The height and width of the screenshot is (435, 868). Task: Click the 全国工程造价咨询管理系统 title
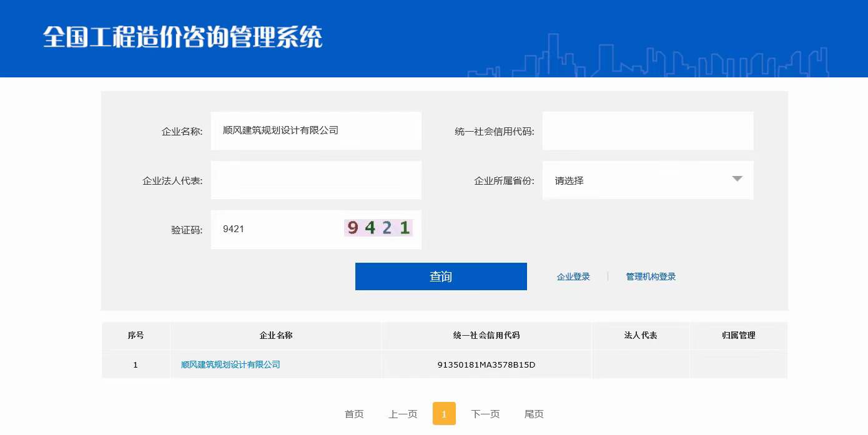tap(183, 37)
